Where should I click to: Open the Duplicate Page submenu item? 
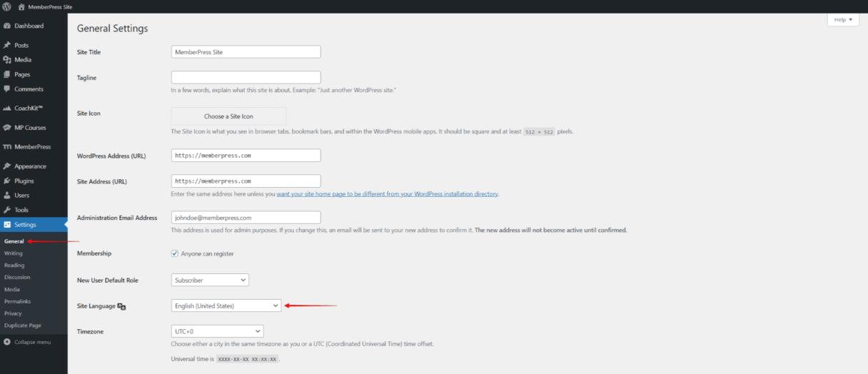tap(22, 325)
